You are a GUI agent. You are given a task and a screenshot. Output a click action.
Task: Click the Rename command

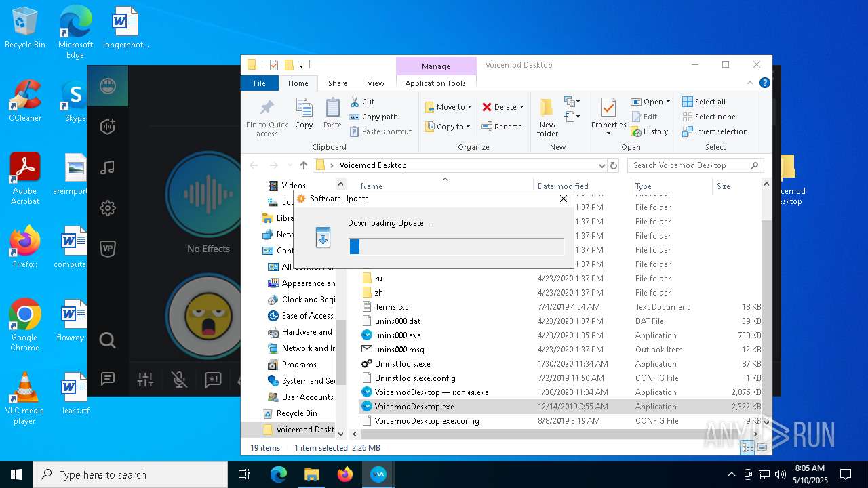click(x=502, y=127)
